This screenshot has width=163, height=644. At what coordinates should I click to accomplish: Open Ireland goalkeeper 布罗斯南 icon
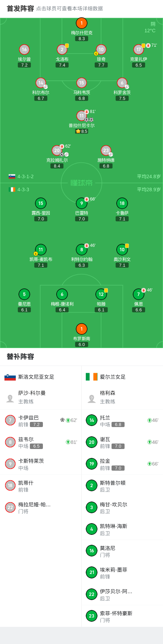(81, 329)
